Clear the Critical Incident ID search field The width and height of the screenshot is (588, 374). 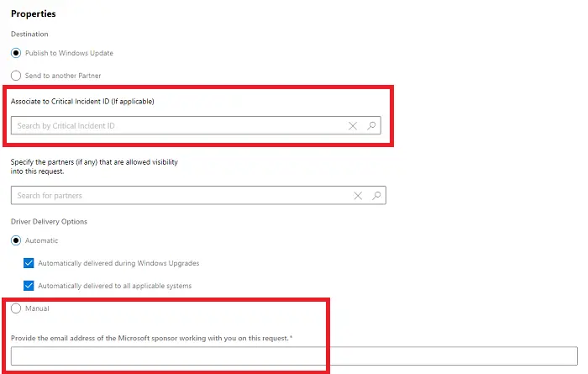pyautogui.click(x=353, y=126)
